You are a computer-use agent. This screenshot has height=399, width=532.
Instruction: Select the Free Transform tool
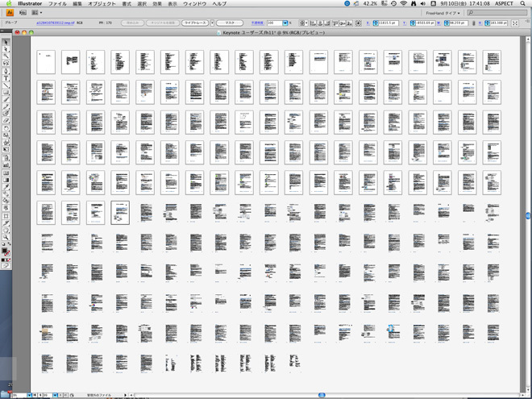(x=6, y=148)
